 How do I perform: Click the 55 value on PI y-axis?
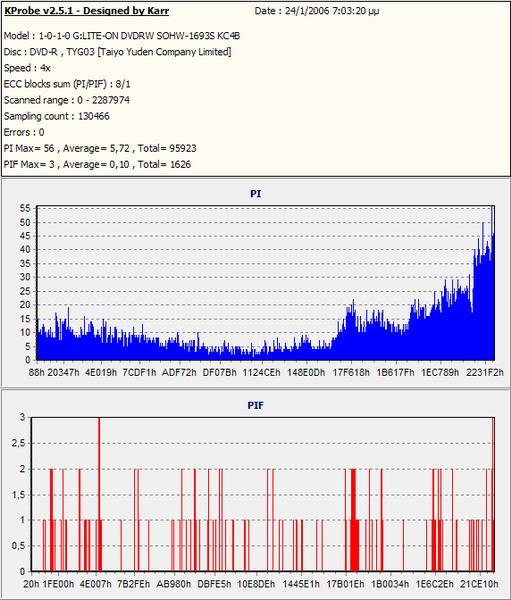click(25, 208)
